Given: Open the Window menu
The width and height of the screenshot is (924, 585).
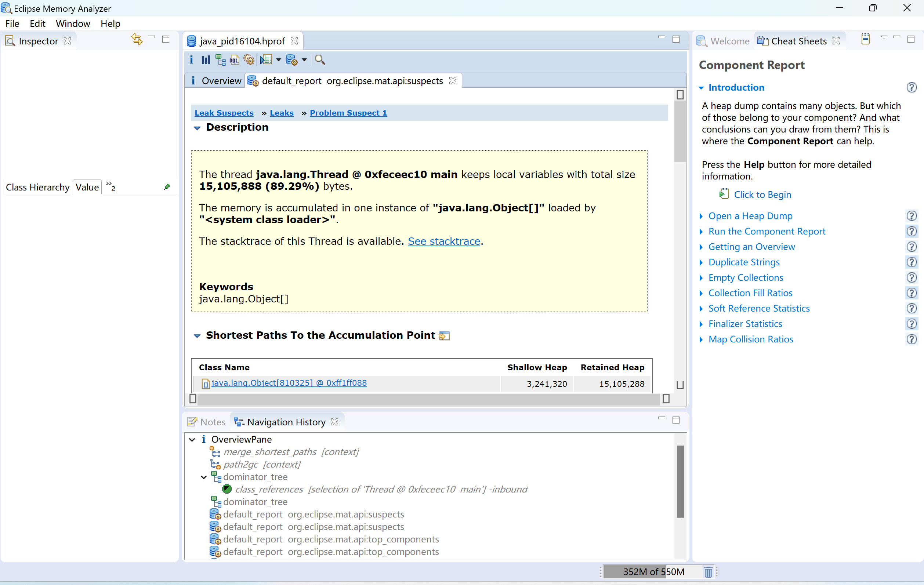Looking at the screenshot, I should [x=73, y=24].
